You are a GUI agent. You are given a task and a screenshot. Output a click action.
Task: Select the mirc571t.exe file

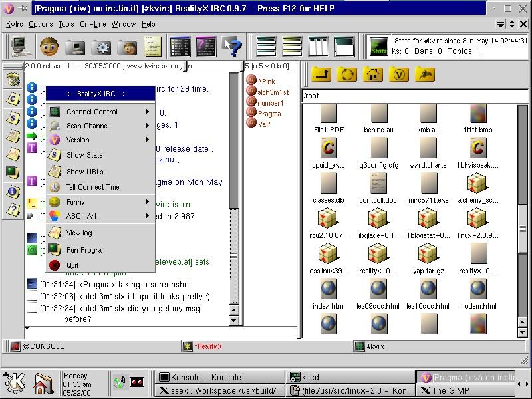point(428,188)
